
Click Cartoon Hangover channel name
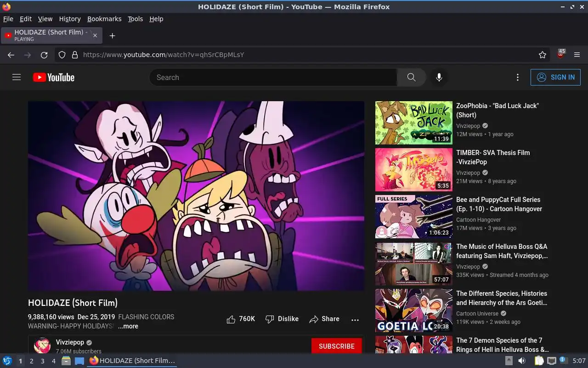point(478,220)
